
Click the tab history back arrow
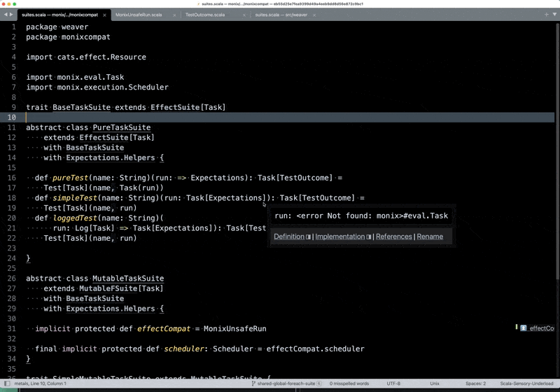(6, 15)
